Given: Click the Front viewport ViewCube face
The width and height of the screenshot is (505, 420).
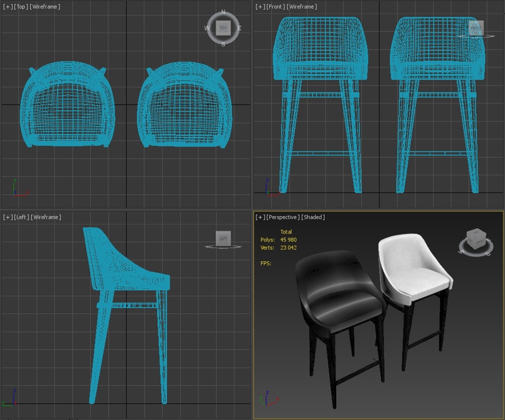Looking at the screenshot, I should 476,28.
